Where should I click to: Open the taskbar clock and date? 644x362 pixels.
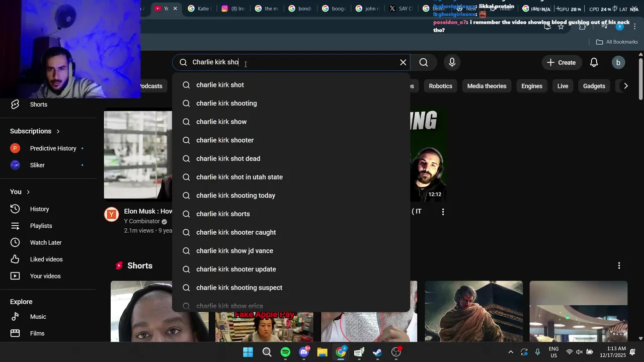[612, 352]
